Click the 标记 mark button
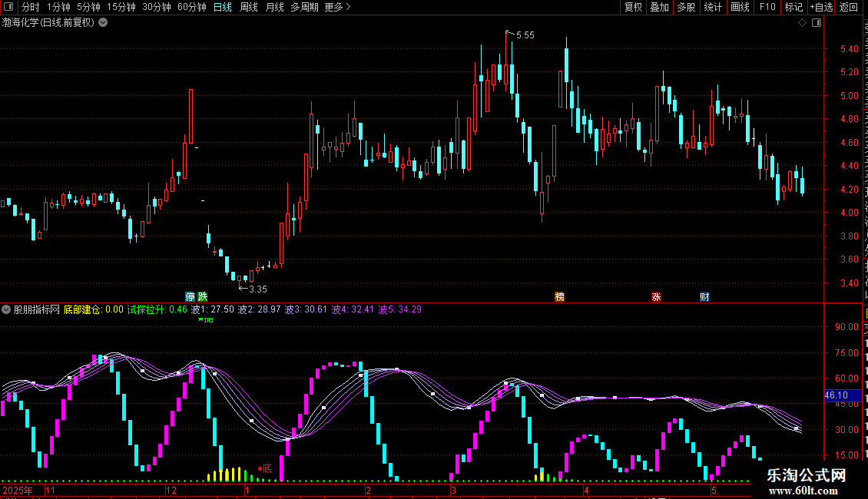868x499 pixels. (793, 7)
